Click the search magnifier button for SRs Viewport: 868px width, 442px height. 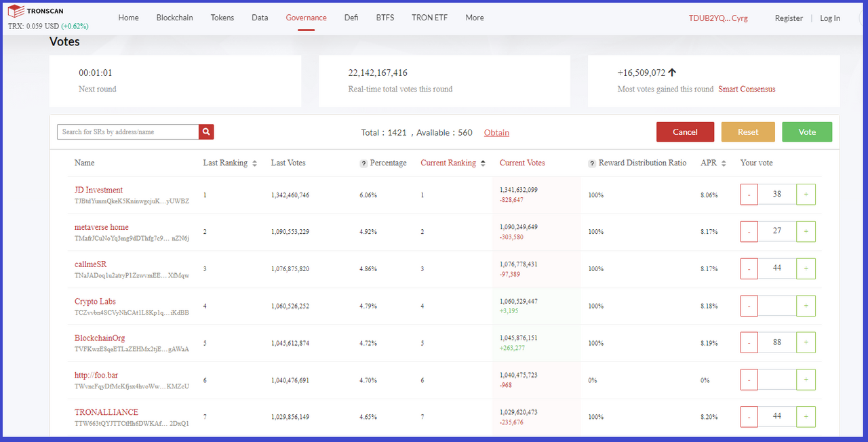pyautogui.click(x=206, y=132)
